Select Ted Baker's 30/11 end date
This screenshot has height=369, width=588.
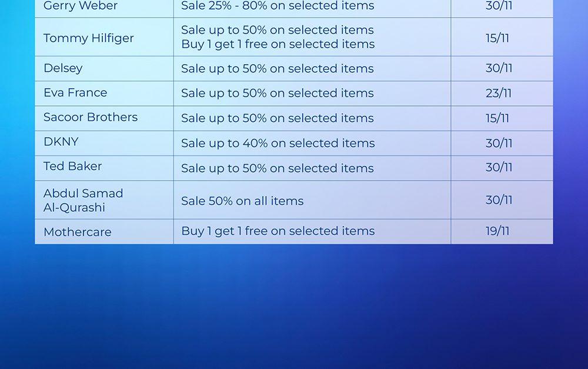pyautogui.click(x=499, y=168)
